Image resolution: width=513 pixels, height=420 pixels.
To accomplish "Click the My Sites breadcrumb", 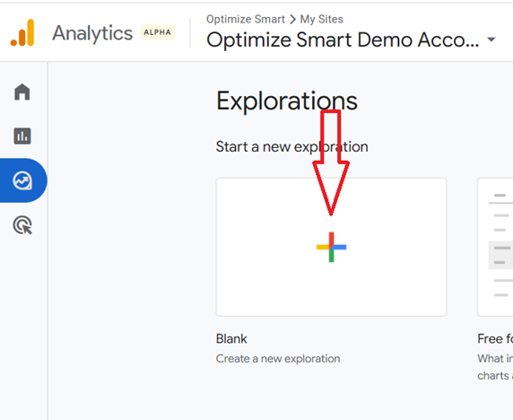I will click(322, 20).
